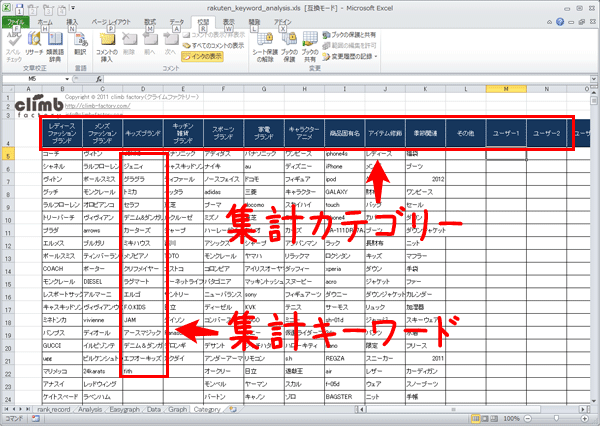The image size is (600, 426).
Task: Open the Name Box dropdown arrow
Action: tap(67, 79)
